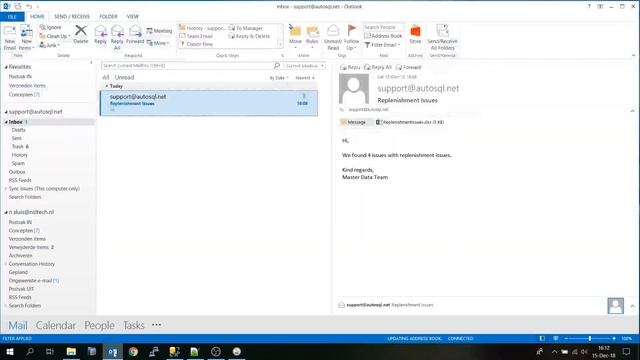640x360 pixels.
Task: Show All messages filter
Action: click(106, 77)
